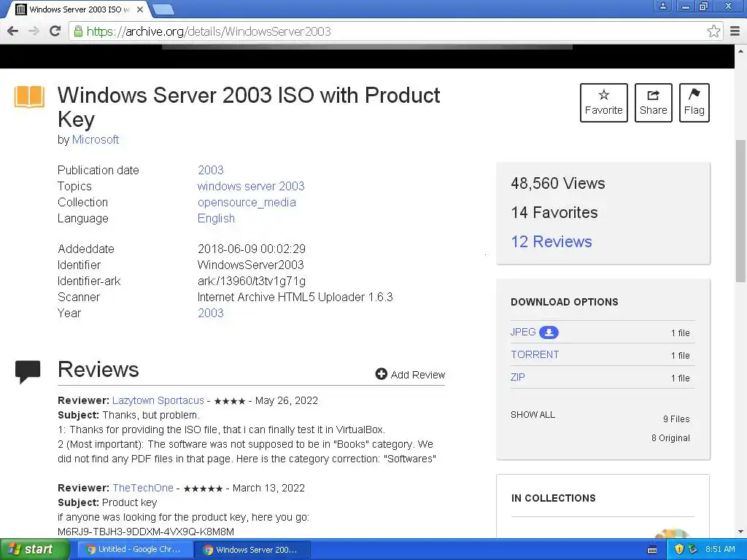The height and width of the screenshot is (560, 747).
Task: Click the Share button
Action: coord(653,103)
